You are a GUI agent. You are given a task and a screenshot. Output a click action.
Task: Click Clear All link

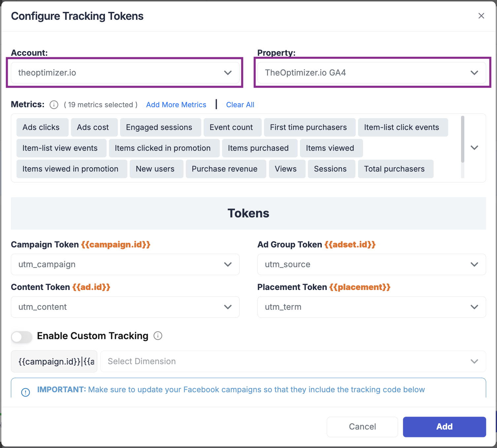tap(240, 105)
